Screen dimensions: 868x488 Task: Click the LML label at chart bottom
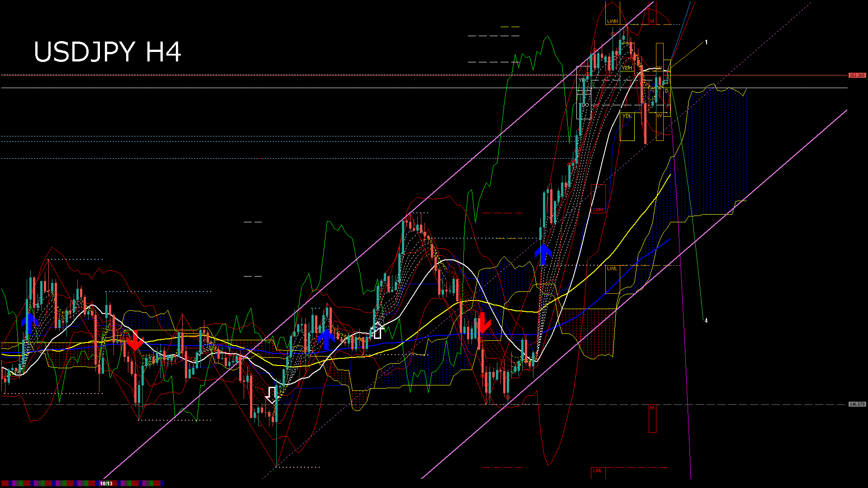coord(598,471)
